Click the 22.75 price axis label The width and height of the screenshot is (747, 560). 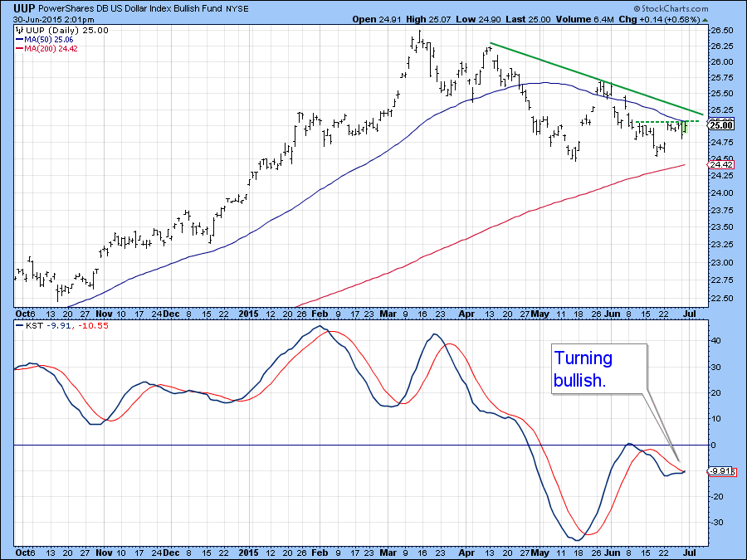coord(721,280)
